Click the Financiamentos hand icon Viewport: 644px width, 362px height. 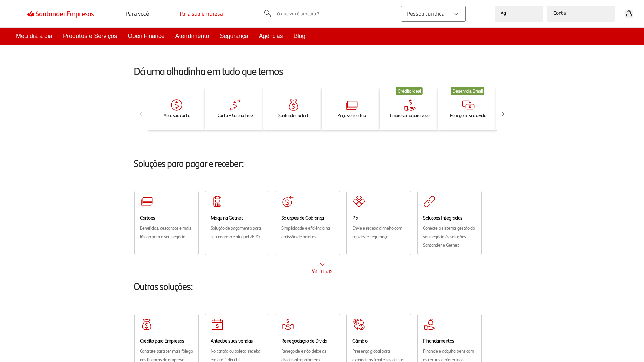pyautogui.click(x=429, y=324)
